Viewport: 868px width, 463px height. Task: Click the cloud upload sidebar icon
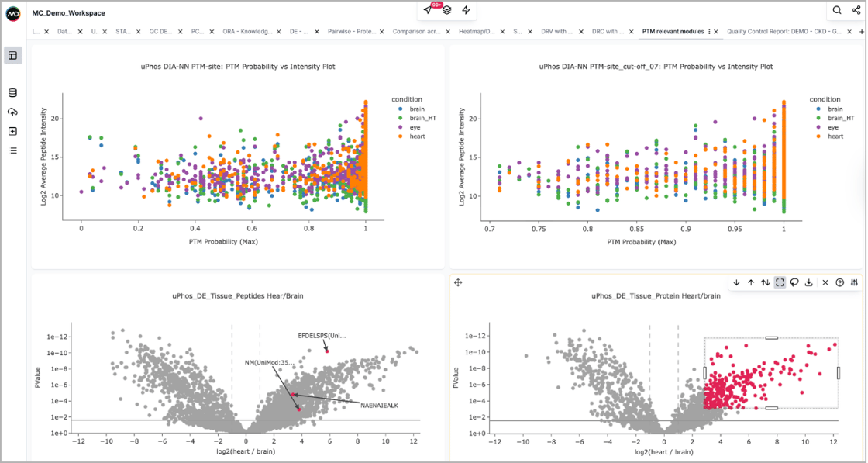(x=12, y=112)
